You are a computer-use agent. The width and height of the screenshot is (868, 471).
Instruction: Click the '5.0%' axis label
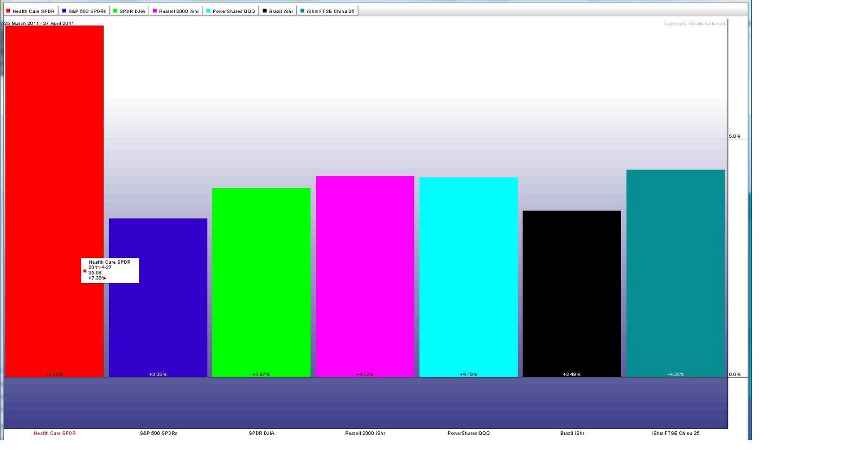(735, 136)
